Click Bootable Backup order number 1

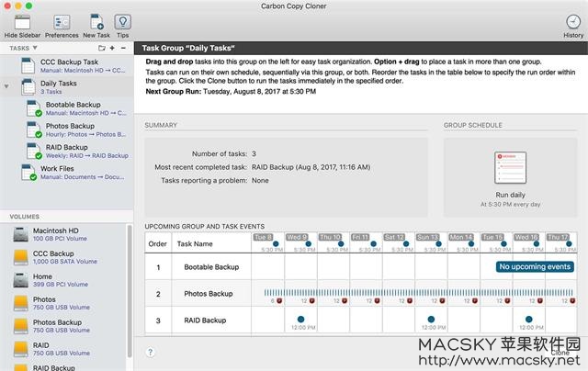pos(158,267)
